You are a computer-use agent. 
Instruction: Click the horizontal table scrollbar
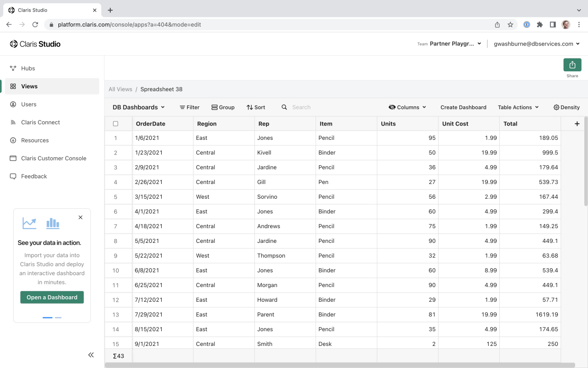(339, 365)
